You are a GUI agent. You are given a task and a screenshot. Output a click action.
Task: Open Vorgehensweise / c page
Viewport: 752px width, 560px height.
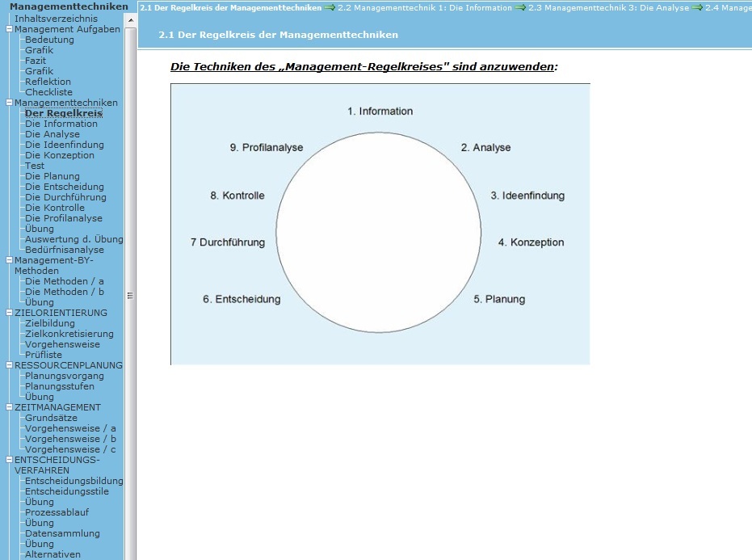[x=70, y=449]
